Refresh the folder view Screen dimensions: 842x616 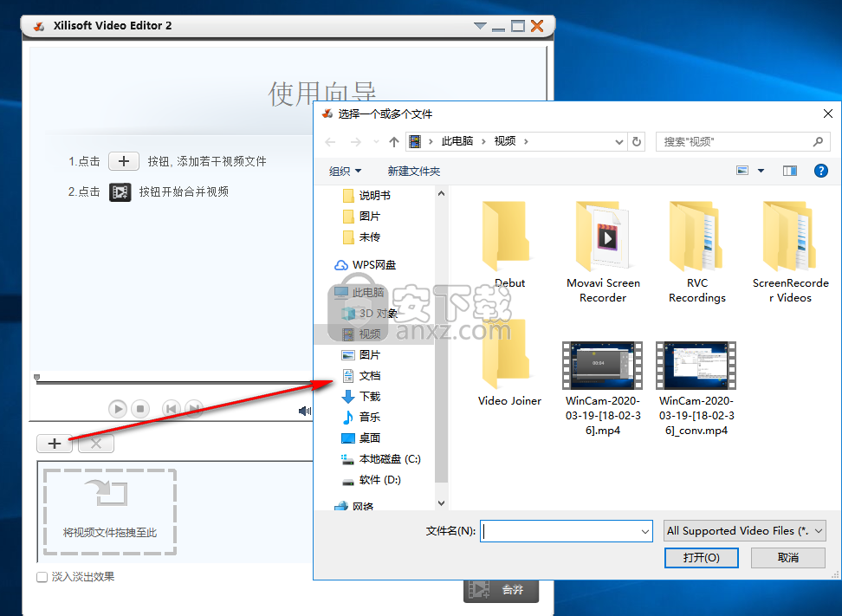637,142
